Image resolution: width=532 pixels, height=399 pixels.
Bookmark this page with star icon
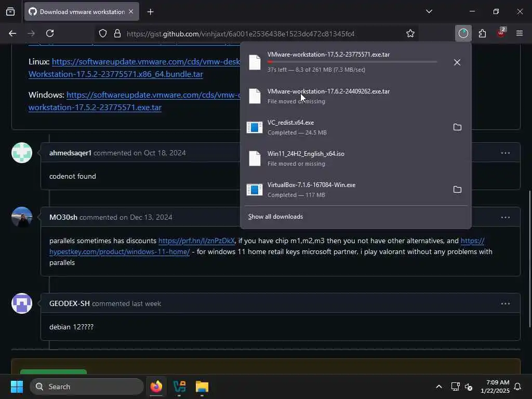tap(410, 33)
